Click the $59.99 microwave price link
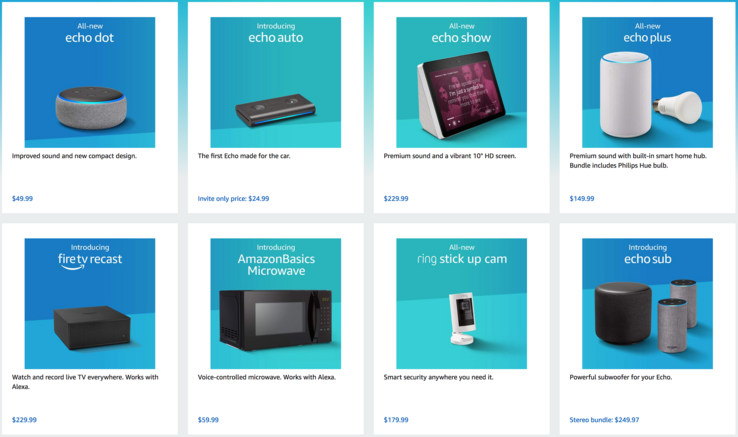Screen dimensions: 738x437 pyautogui.click(x=208, y=420)
